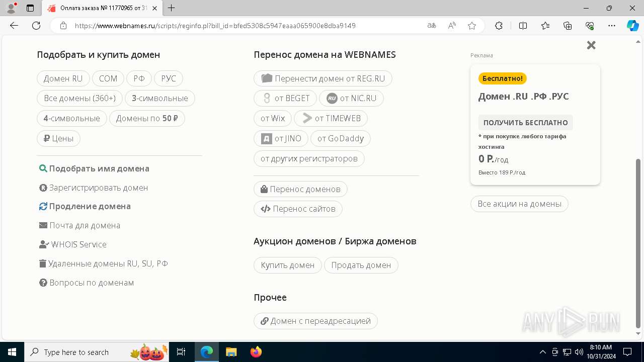The height and width of the screenshot is (362, 644).
Task: Select the РУС domain pill
Action: 169,78
